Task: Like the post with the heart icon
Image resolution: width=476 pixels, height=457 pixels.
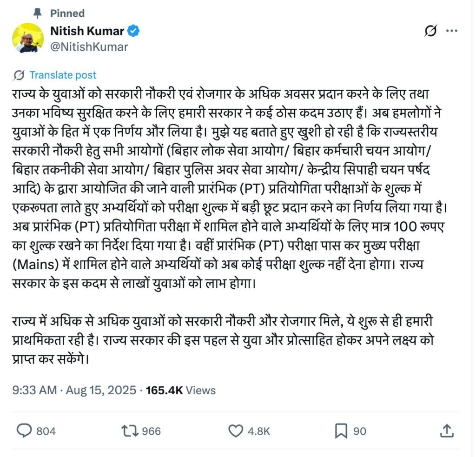Action: tap(236, 431)
